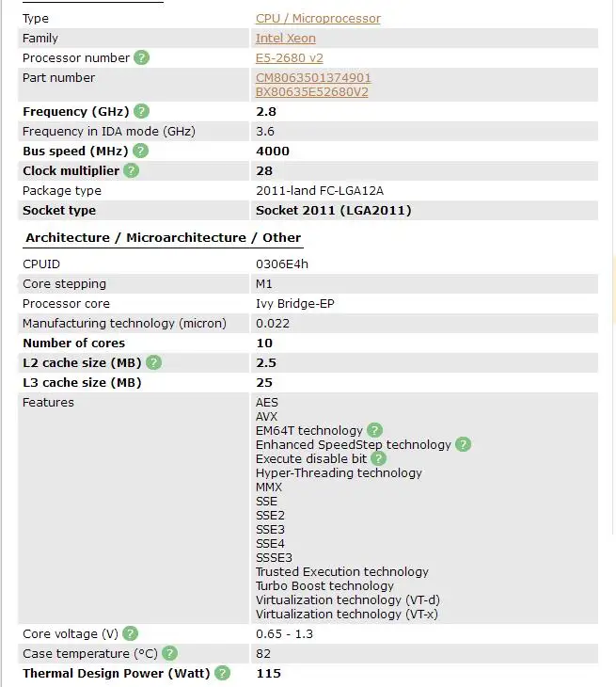
Task: Select the Ivy Bridge-EP processor core text
Action: pos(294,303)
